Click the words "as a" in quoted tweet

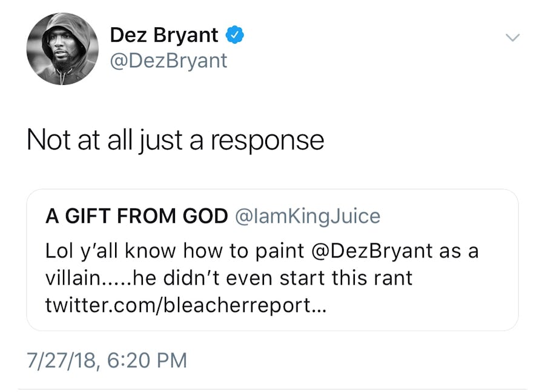[459, 251]
